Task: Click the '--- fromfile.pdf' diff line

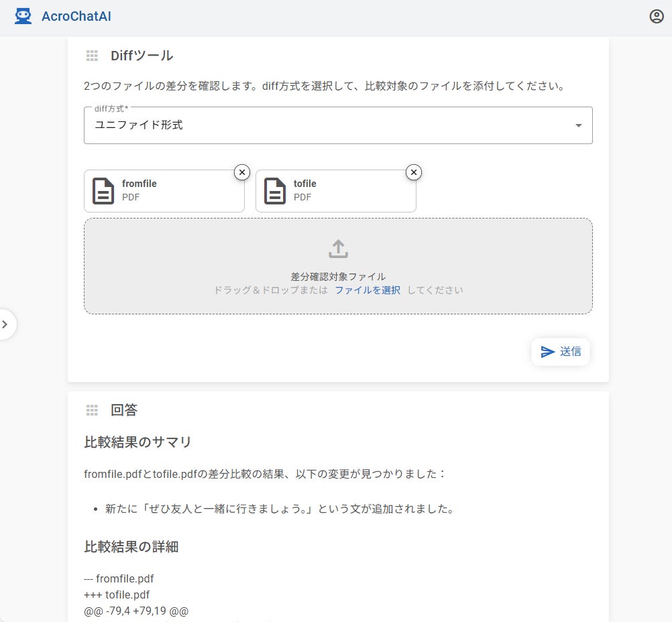Action: point(119,578)
